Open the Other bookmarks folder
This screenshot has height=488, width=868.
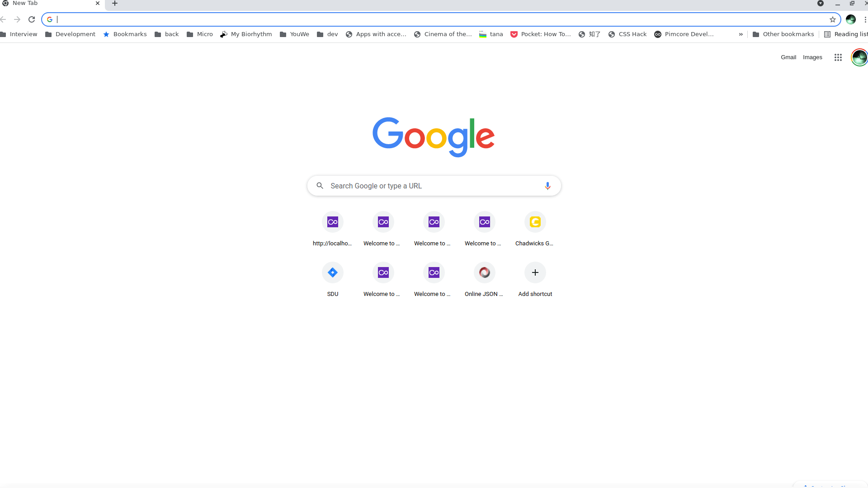[x=783, y=34]
